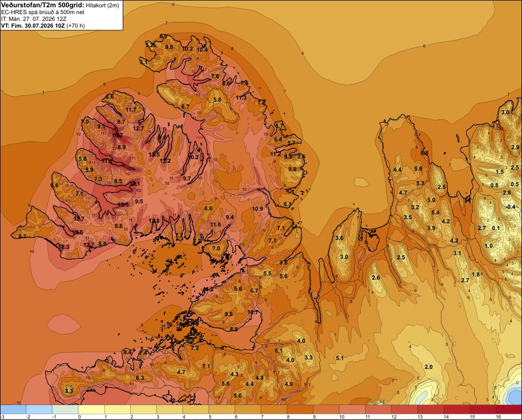Viewport: 522px width, 420px height.
Task: Click the 11.3 coastal temperature label
Action: click(x=241, y=98)
